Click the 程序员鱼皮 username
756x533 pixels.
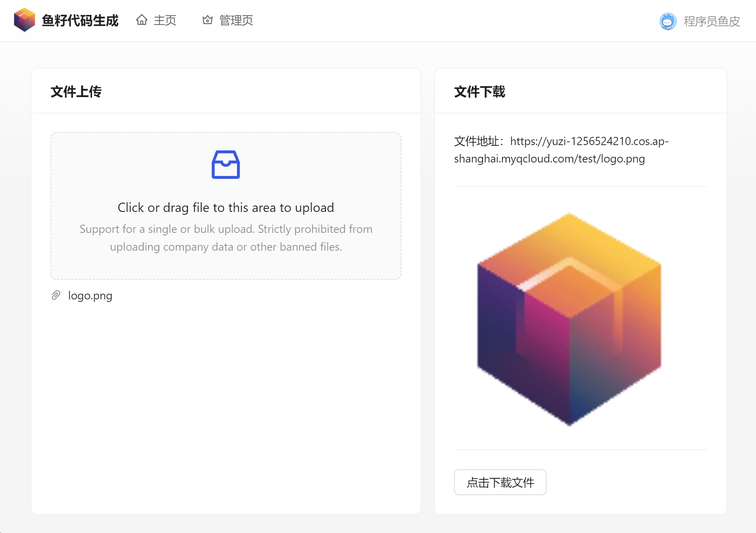pos(712,21)
